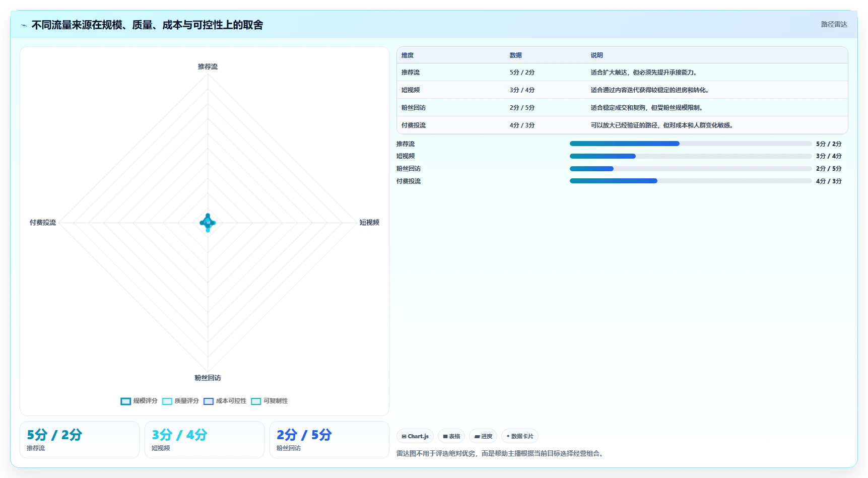Click description 适合稳定成交和复购，但受粉丝规模限制。

[647, 108]
